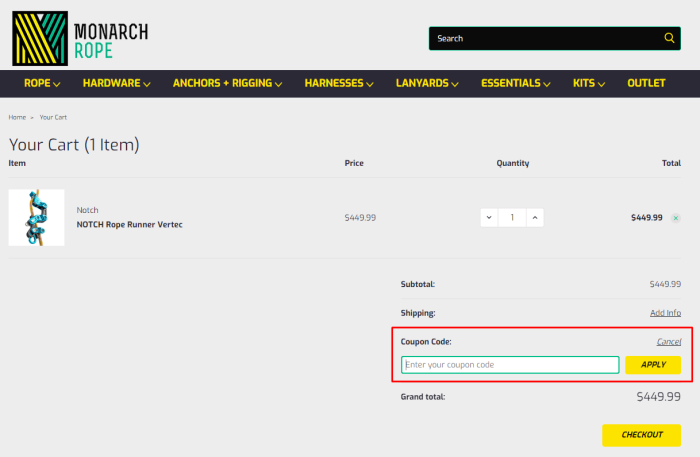Remove the item with the x icon
Screen dimensions: 700x457
pos(676,218)
